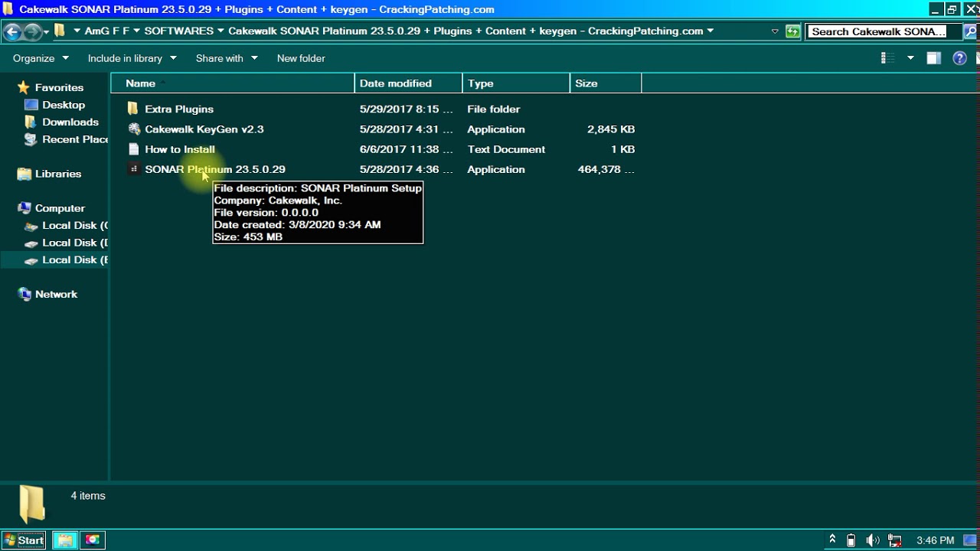Screen dimensions: 980x551
Task: Click the Downloads folder icon in sidebar
Action: point(31,122)
